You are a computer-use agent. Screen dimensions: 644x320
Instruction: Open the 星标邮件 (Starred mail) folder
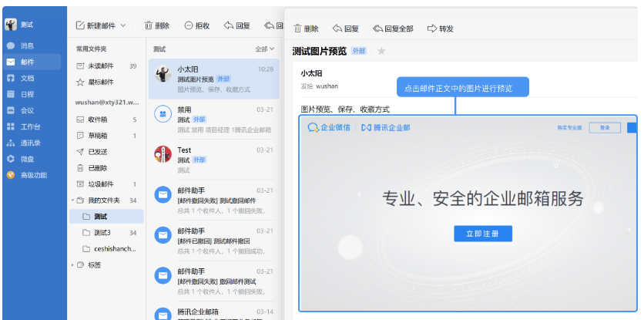point(100,82)
